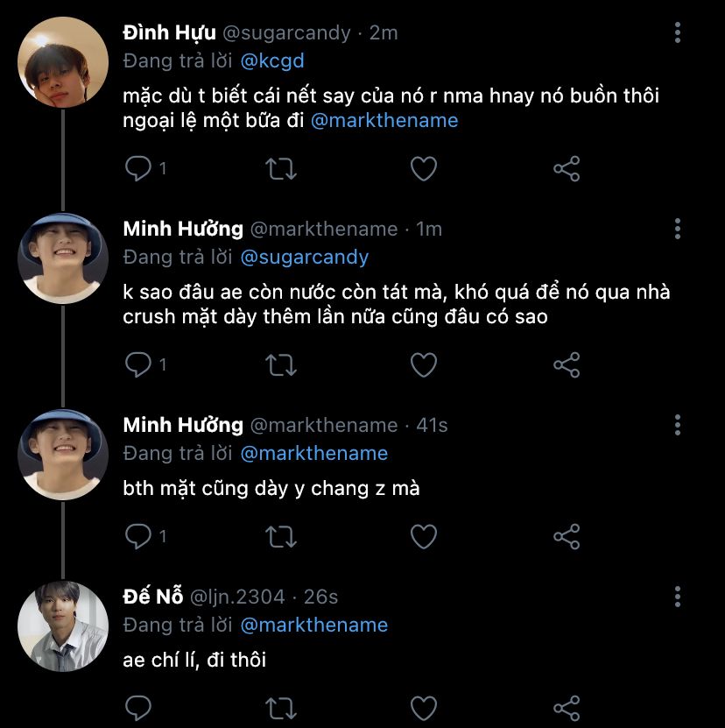Open more options on Minh Hưởng's 41s tweet
Image resolution: width=725 pixels, height=728 pixels.
(x=678, y=426)
